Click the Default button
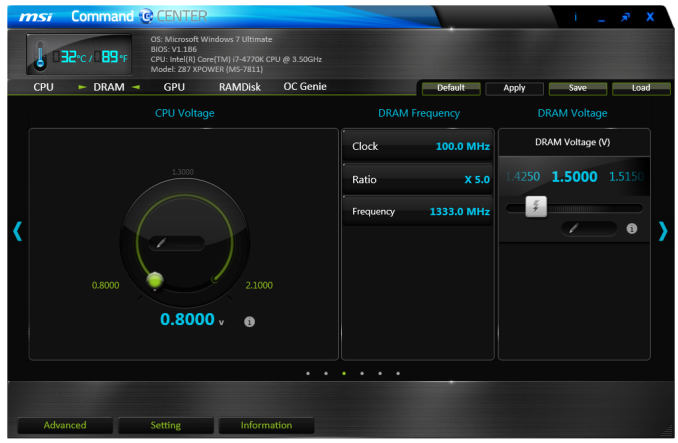Screen dimensions: 678x443 (x=451, y=88)
